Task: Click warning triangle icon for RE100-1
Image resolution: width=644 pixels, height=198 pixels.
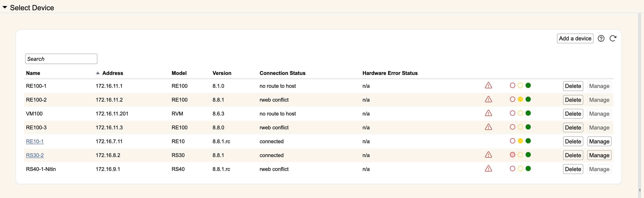Action: click(488, 86)
